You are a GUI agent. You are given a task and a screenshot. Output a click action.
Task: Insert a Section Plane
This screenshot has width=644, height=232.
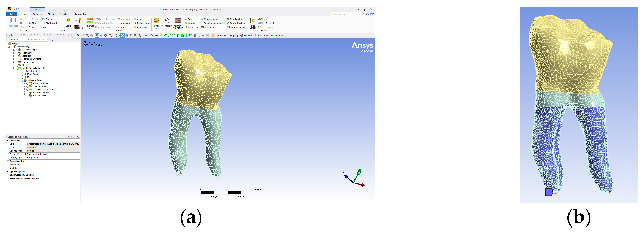[142, 23]
